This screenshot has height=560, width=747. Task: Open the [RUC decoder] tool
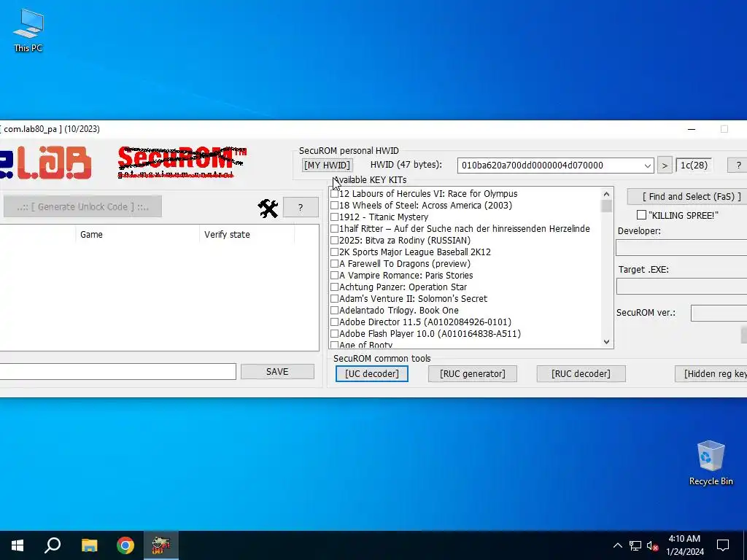tap(581, 374)
